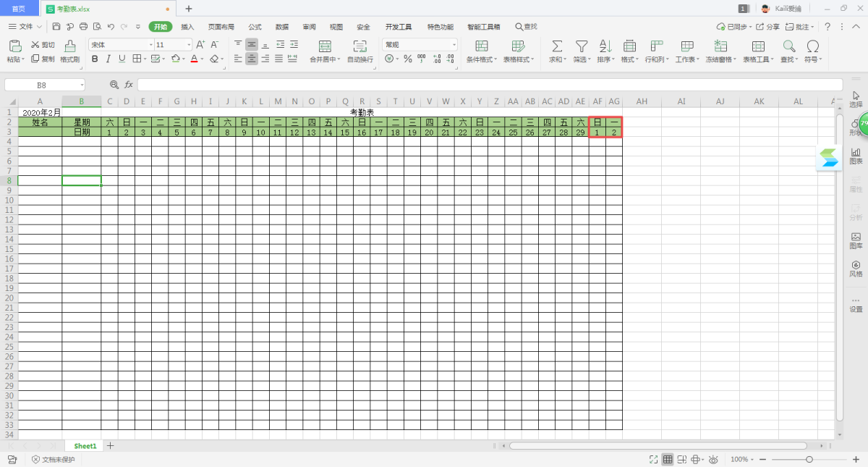Image resolution: width=868 pixels, height=467 pixels.
Task: Click the 条件格式 conditional formatting icon
Action: (481, 46)
